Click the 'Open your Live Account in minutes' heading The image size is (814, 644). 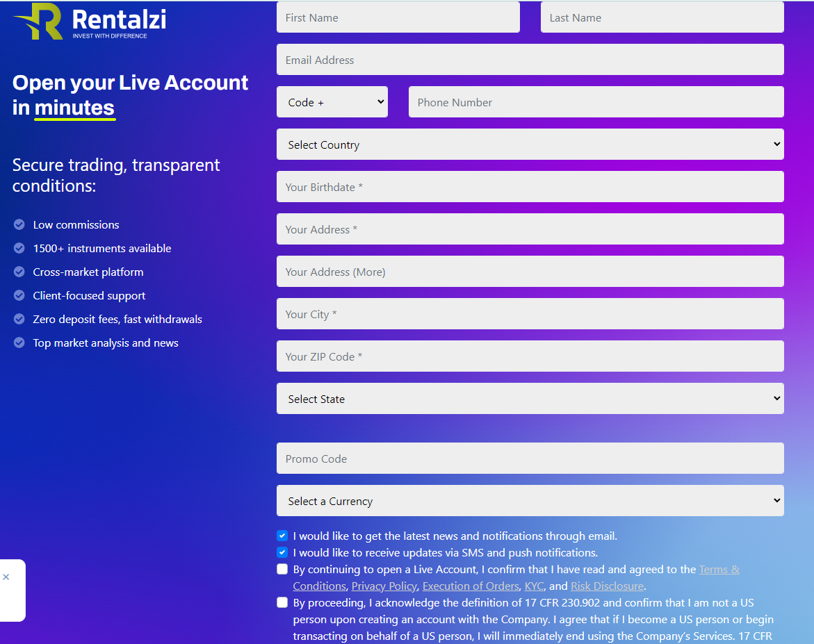tap(130, 95)
